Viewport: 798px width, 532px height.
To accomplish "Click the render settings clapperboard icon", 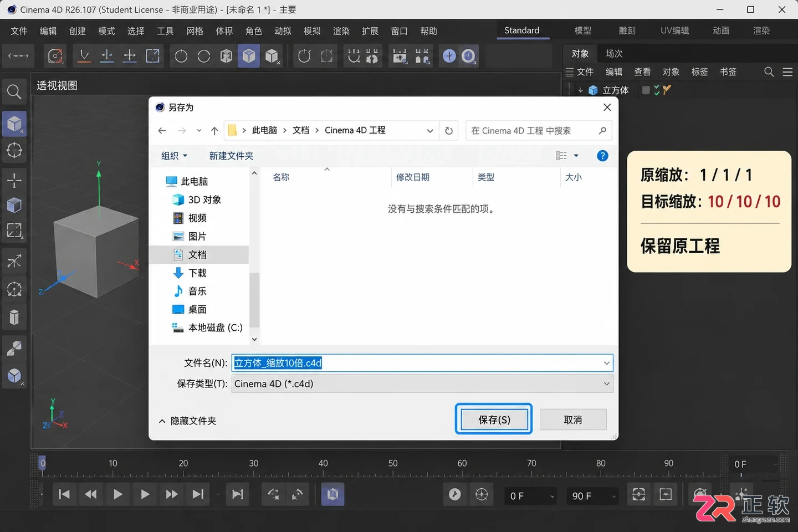I will (400, 56).
